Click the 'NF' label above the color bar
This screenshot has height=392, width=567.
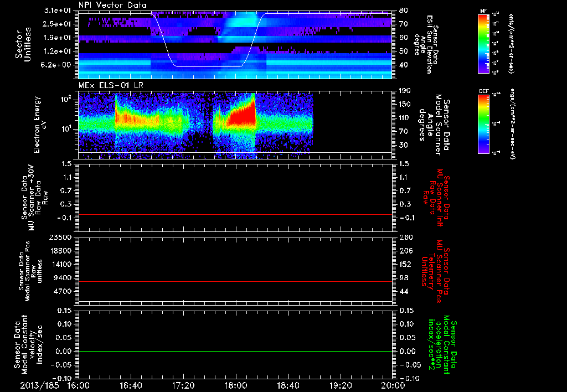coord(483,11)
